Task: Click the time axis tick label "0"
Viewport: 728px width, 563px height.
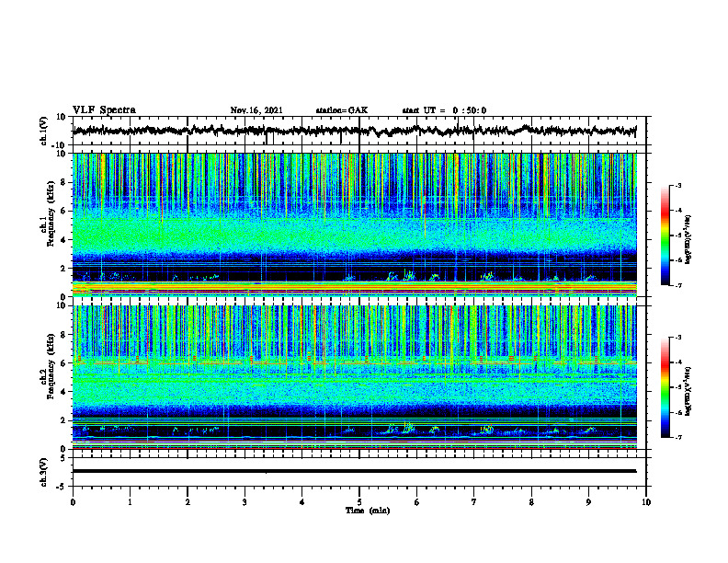Action: click(x=73, y=502)
